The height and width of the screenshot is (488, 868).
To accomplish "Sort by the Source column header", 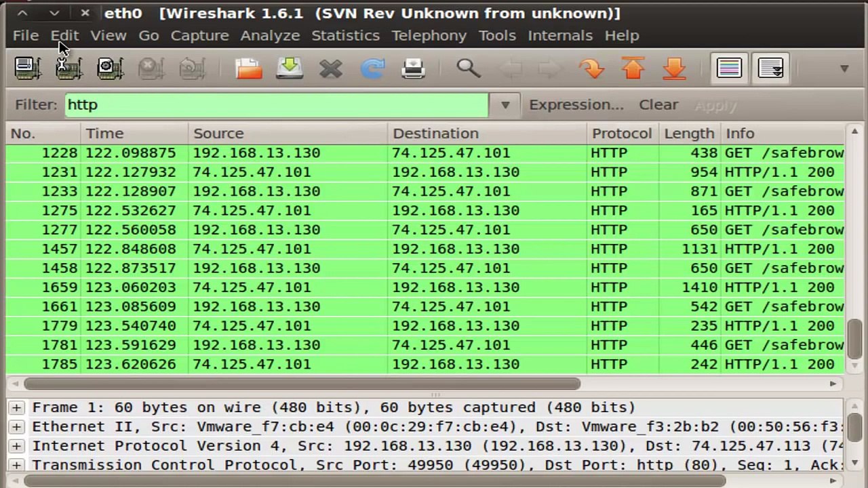I will pyautogui.click(x=288, y=134).
